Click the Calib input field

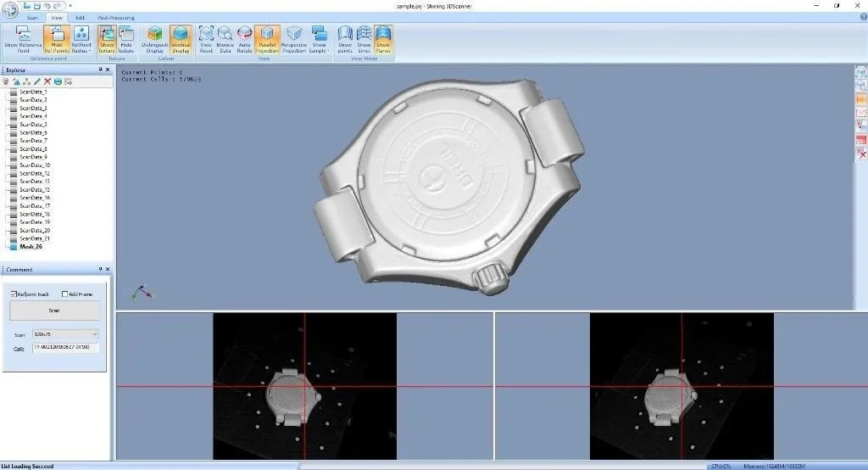point(65,348)
